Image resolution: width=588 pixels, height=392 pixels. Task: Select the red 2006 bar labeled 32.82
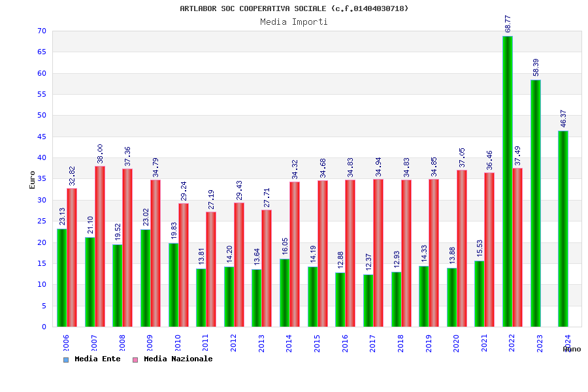point(72,257)
